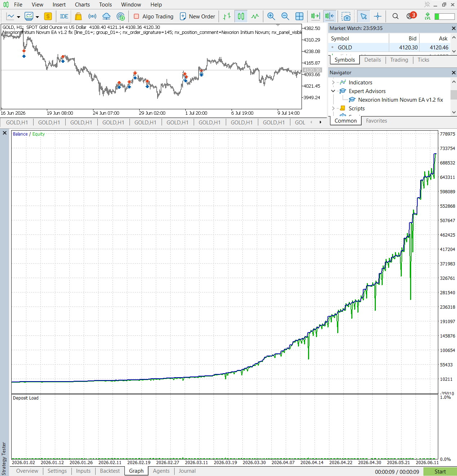Switch to Symbols tab in Market Watch
457x476 pixels.
[345, 60]
